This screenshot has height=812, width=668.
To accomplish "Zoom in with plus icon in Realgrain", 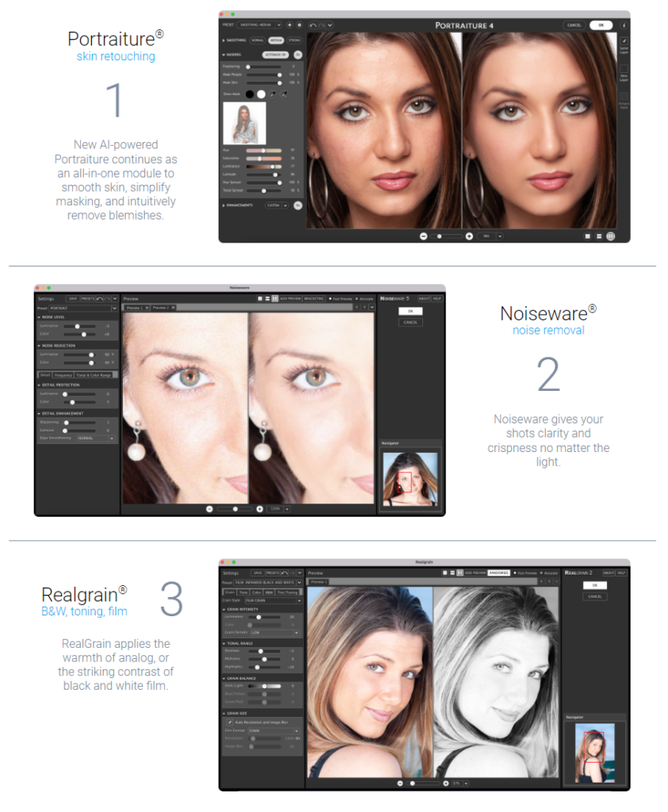I will pyautogui.click(x=446, y=783).
